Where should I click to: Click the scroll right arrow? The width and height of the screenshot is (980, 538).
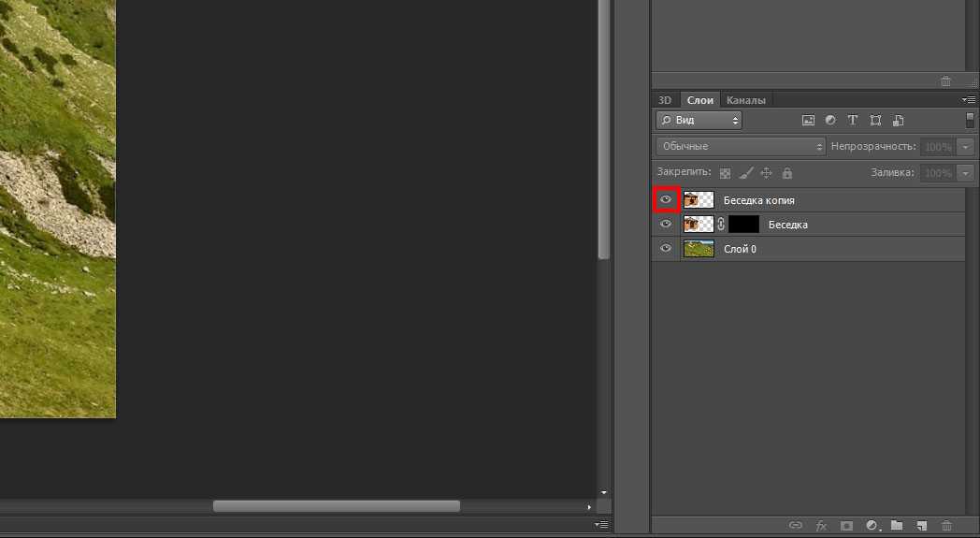tap(589, 507)
